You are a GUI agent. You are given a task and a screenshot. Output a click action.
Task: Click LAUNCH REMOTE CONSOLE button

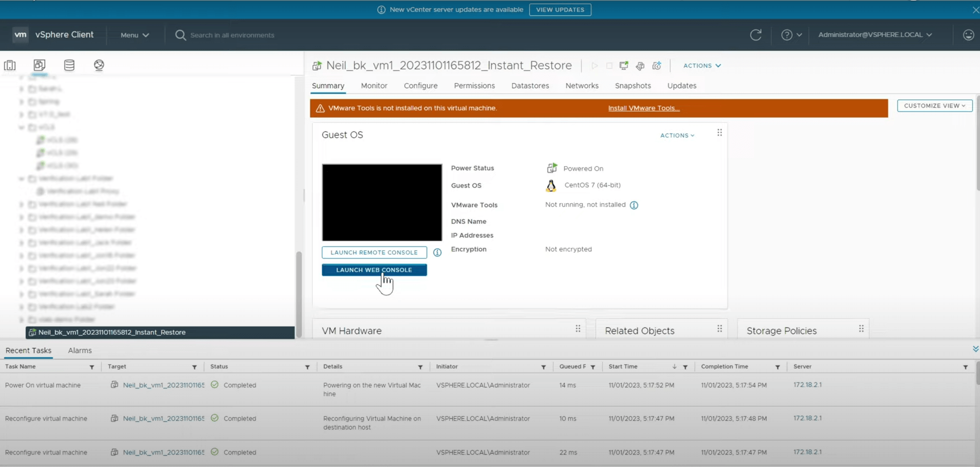374,252
